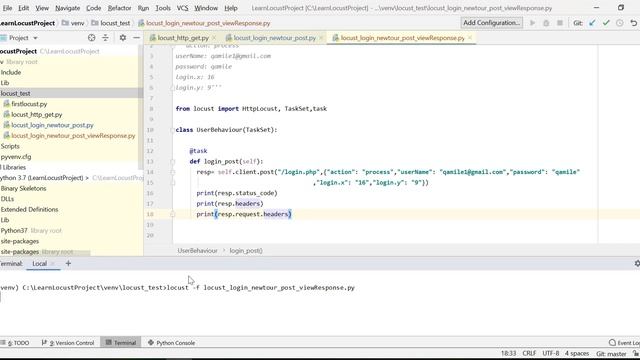Viewport: 640px width, 360px height.
Task: Open the Version Control tool window
Action: pos(68,343)
